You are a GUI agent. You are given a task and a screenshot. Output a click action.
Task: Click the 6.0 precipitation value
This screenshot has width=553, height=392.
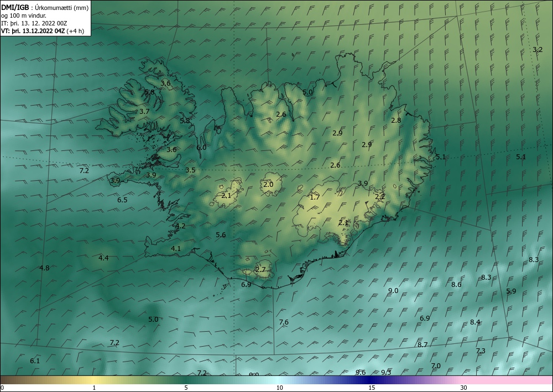click(x=201, y=148)
